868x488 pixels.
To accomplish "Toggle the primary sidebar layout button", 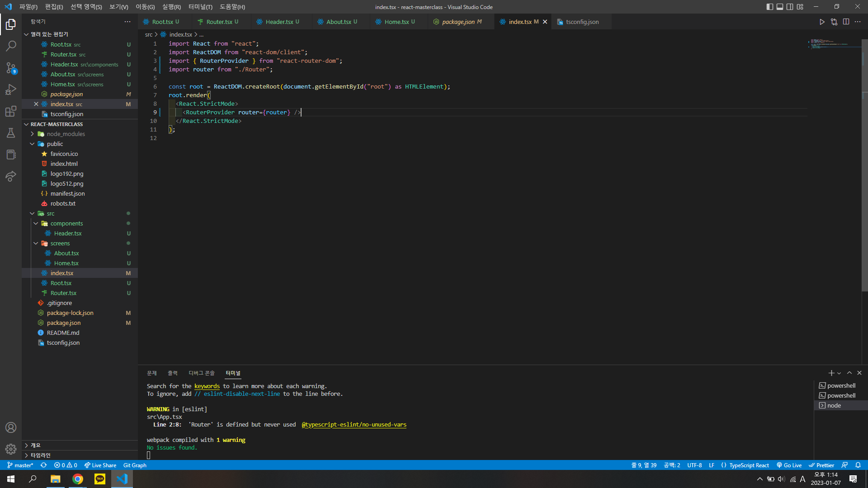I will [x=770, y=7].
